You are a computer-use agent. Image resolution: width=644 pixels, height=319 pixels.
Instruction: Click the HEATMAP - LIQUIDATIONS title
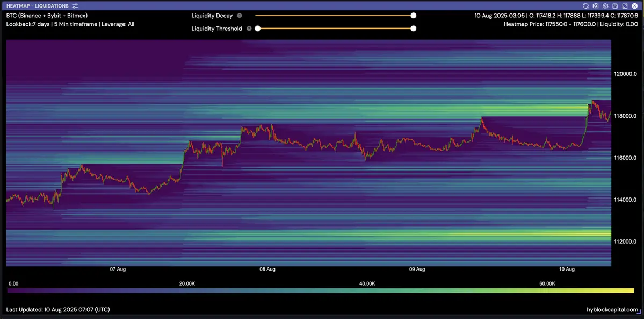point(38,6)
